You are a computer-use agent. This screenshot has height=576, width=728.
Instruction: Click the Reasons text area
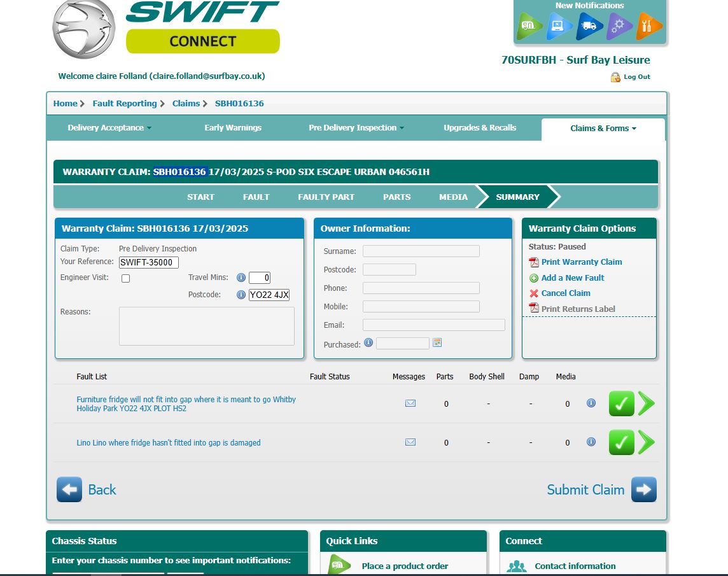207,326
